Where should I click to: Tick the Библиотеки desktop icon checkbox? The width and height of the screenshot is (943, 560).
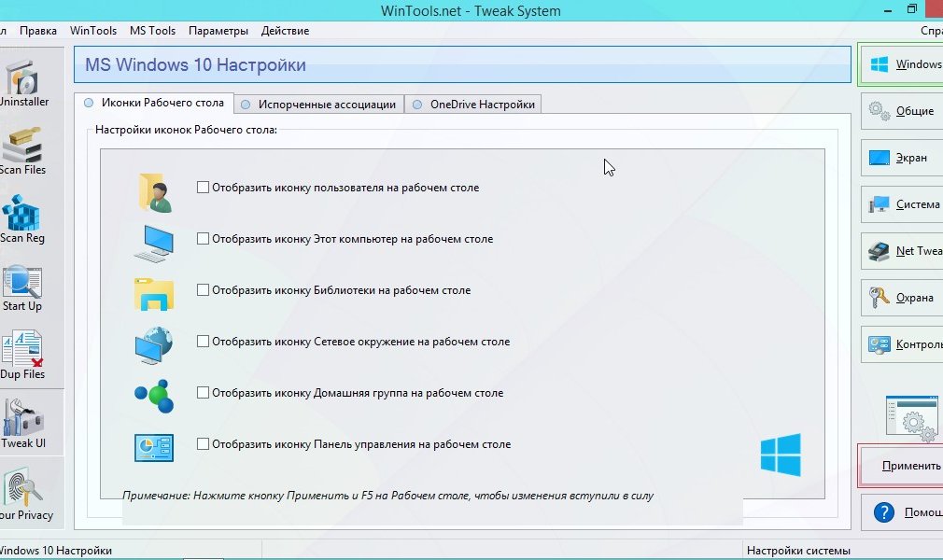pyautogui.click(x=203, y=289)
